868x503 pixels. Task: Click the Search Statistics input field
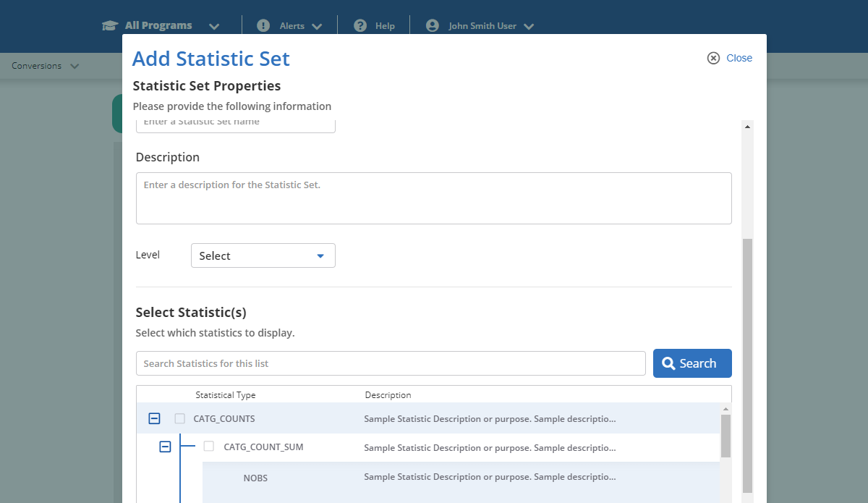click(x=391, y=363)
